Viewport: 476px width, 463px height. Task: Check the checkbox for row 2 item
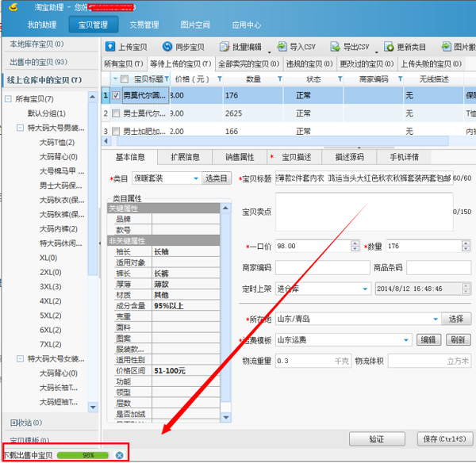pyautogui.click(x=116, y=113)
